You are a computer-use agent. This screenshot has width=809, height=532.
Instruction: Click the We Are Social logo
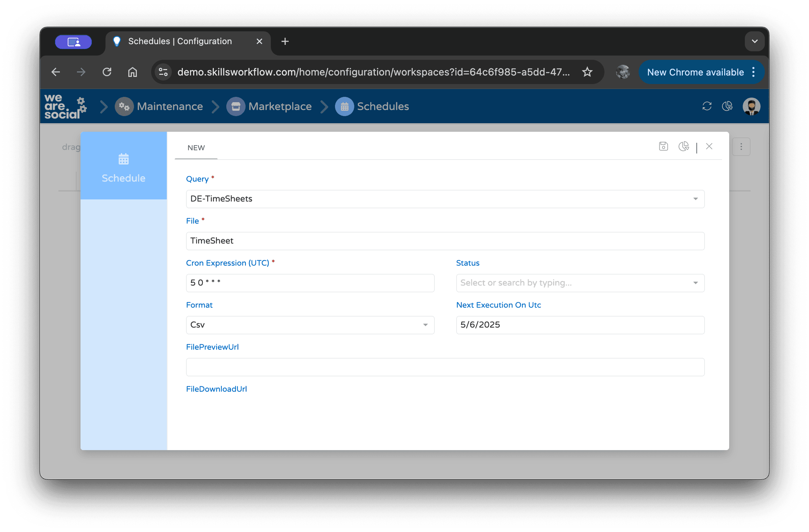coord(65,106)
